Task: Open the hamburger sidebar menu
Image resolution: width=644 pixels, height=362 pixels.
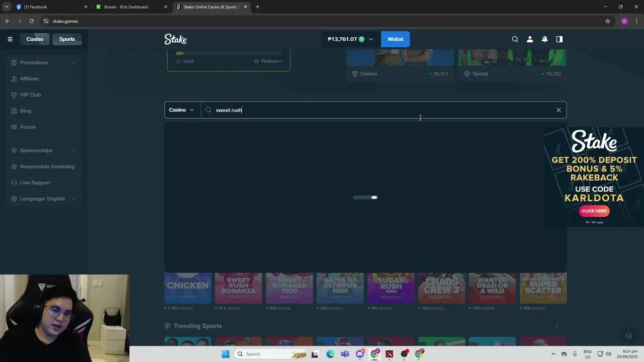Action: 10,39
